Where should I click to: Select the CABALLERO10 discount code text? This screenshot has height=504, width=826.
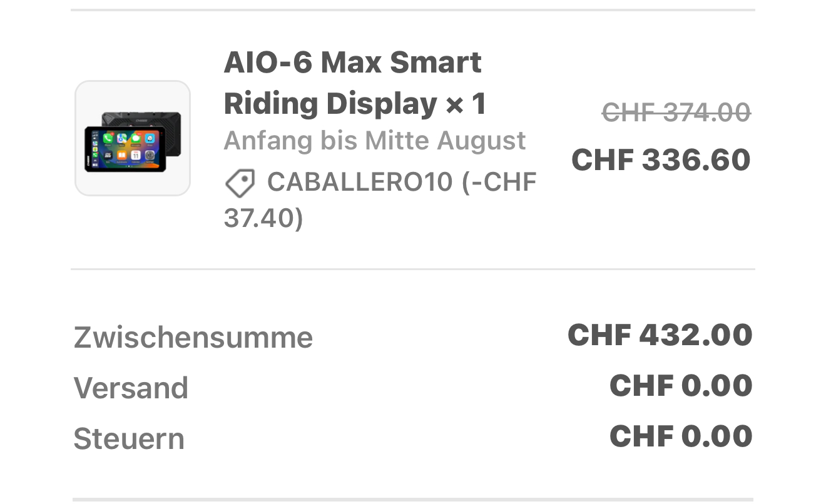tap(360, 182)
